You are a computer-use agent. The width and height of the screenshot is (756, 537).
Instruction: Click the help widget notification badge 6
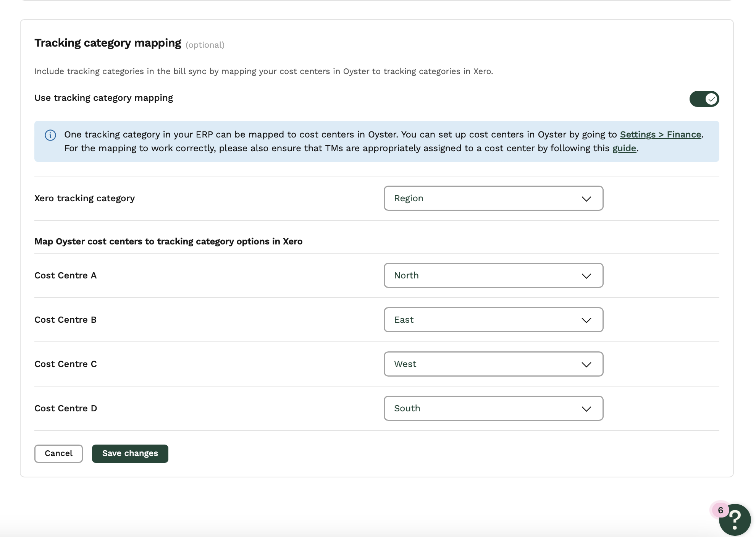point(720,510)
